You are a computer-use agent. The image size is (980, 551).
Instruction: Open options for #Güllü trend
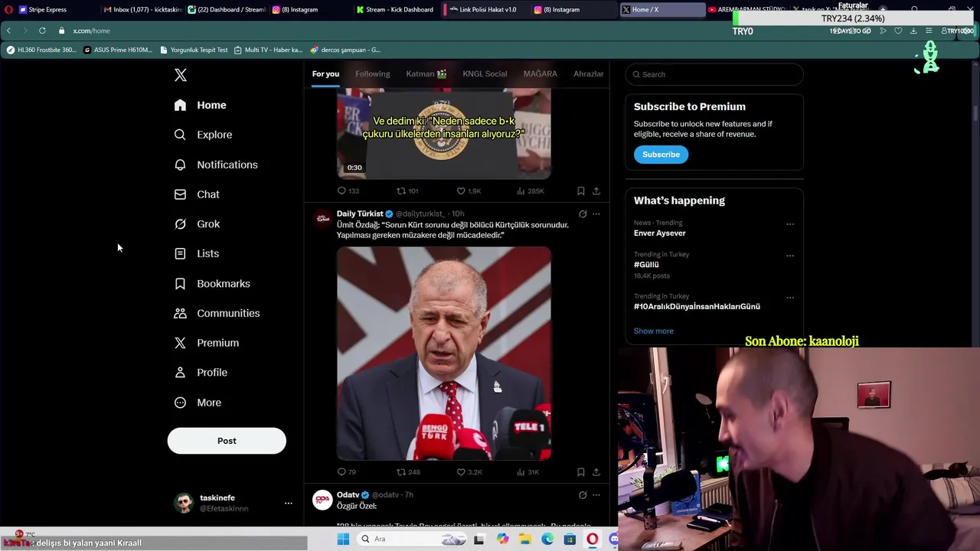(790, 256)
